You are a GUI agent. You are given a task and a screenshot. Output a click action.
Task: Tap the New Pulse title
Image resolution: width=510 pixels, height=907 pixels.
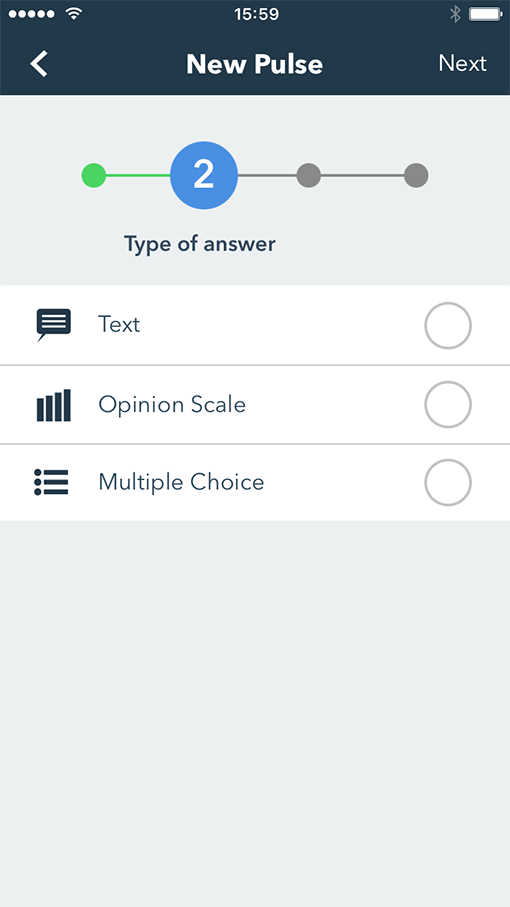(x=254, y=64)
